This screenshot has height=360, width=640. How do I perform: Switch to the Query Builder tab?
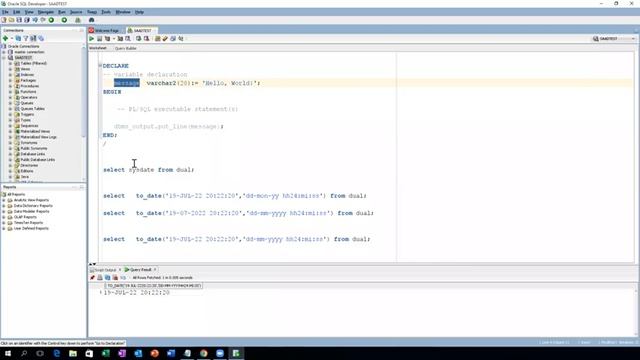click(126, 49)
